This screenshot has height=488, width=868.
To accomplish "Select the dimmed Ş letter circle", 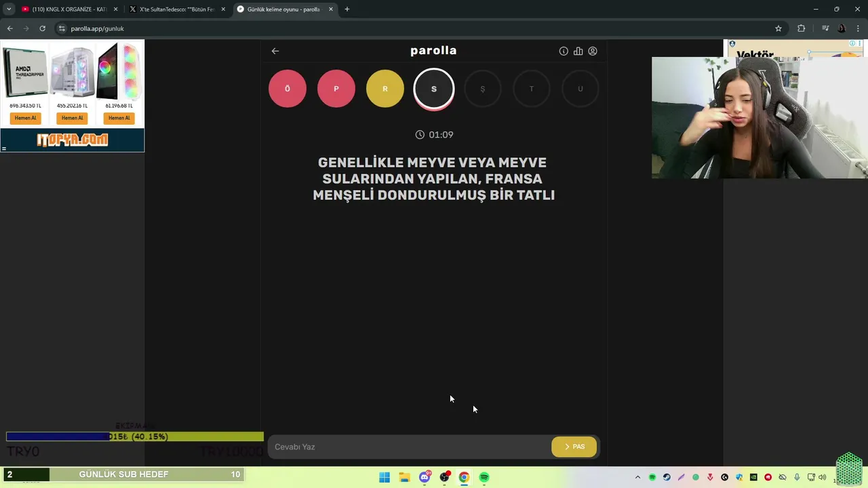I will point(483,89).
